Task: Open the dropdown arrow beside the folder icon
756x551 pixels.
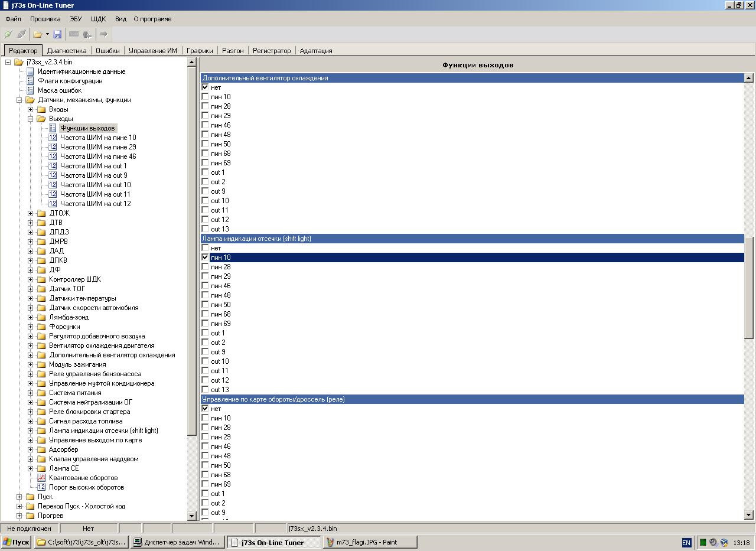Action: click(x=47, y=34)
